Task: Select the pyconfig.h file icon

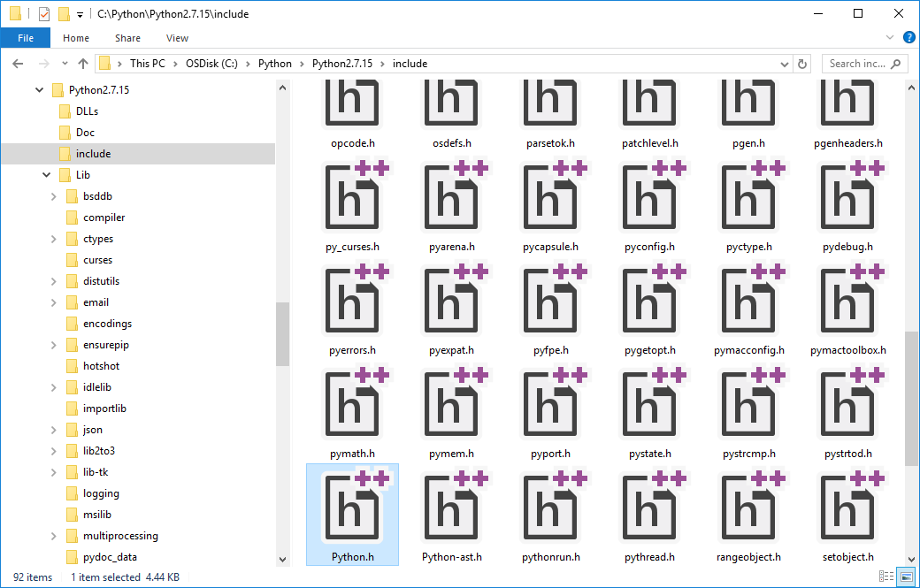Action: (x=649, y=197)
